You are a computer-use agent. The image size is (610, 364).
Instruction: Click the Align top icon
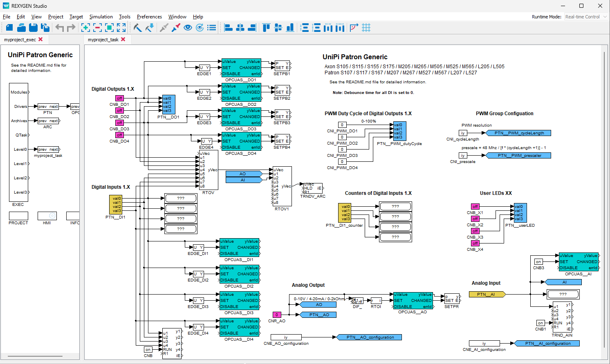click(x=266, y=28)
